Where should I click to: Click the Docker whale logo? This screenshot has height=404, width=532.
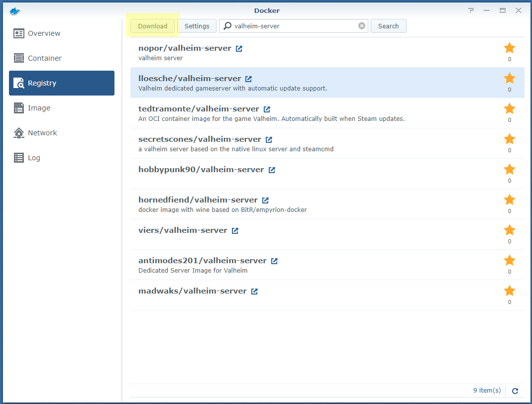click(x=15, y=11)
